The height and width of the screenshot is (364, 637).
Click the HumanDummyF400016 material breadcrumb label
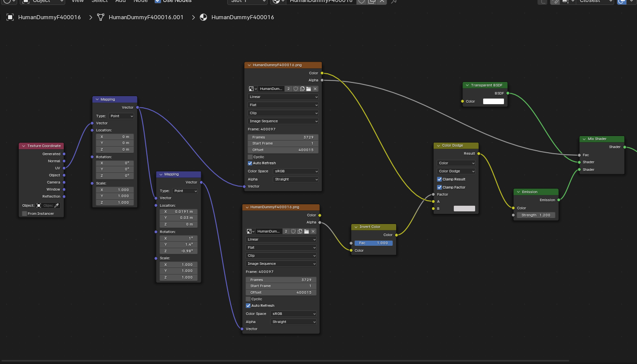pyautogui.click(x=243, y=17)
